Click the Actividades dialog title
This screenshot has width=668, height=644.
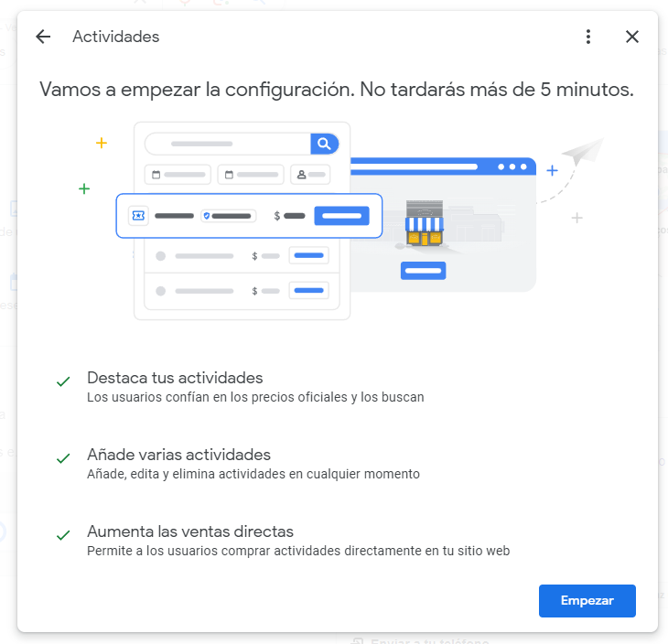tap(115, 37)
